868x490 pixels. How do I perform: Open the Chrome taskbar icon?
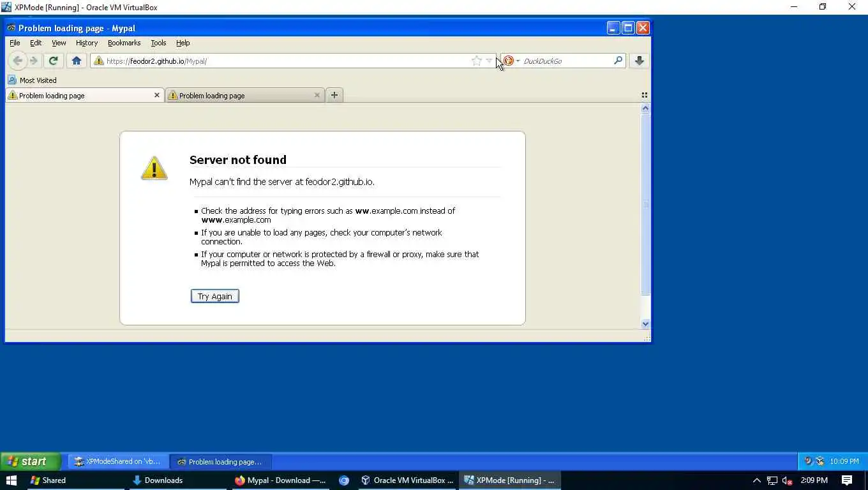coord(344,480)
